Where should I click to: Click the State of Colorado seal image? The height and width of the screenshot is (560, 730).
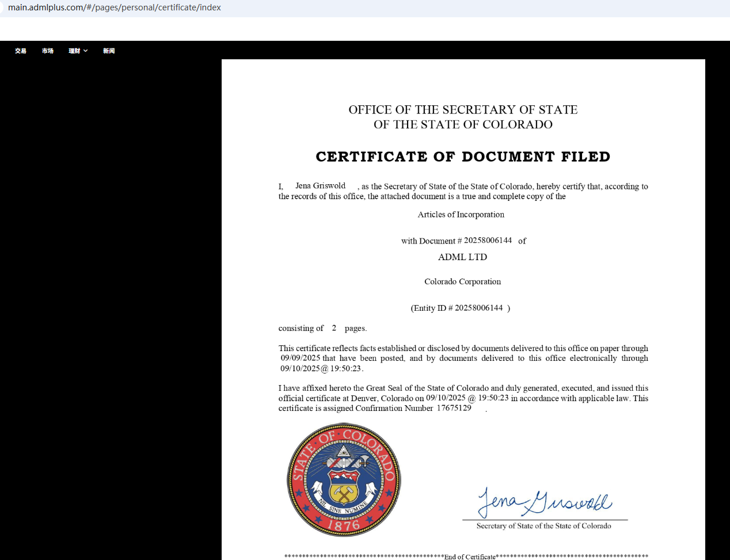344,480
